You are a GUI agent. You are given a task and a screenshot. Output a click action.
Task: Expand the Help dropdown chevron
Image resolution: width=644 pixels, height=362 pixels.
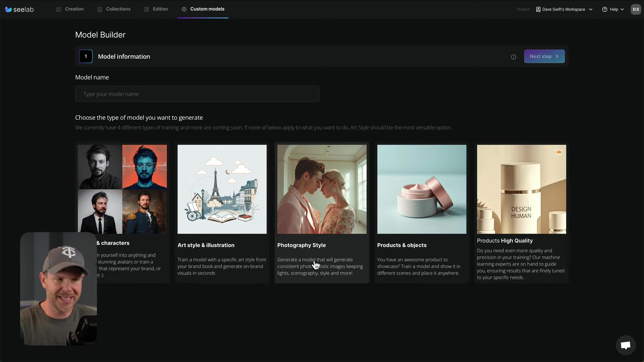pos(622,9)
